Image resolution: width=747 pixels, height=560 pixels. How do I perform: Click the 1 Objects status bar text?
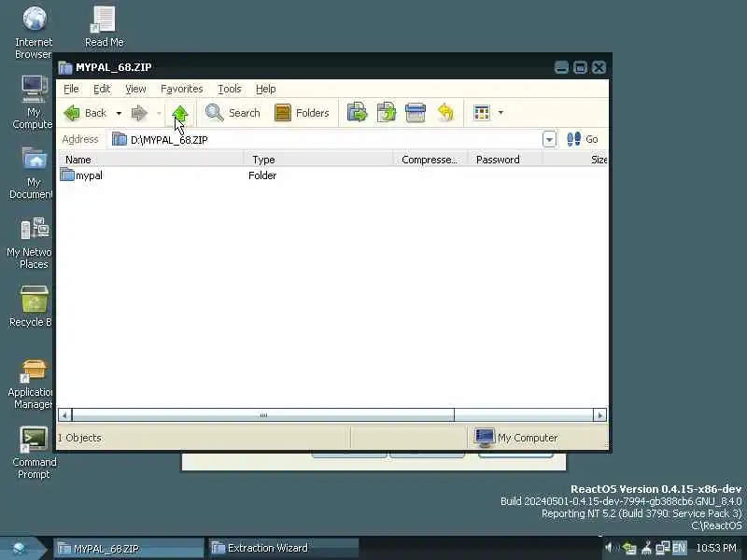click(79, 438)
